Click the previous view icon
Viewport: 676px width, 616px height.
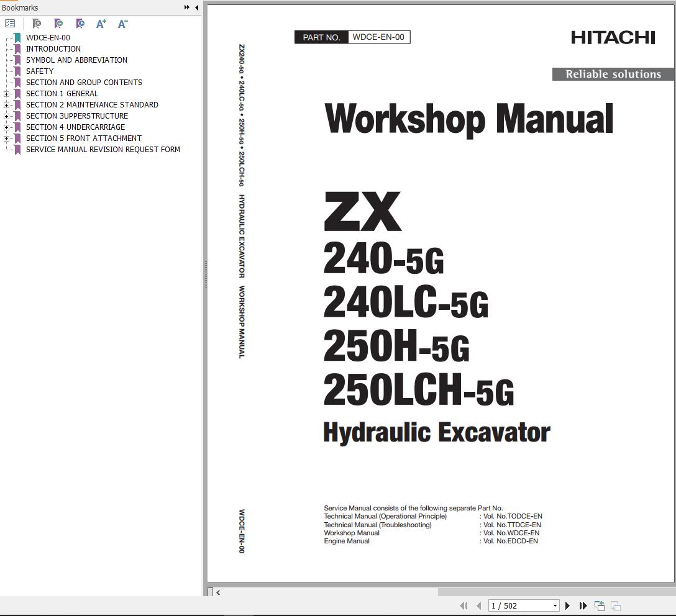[x=600, y=605]
